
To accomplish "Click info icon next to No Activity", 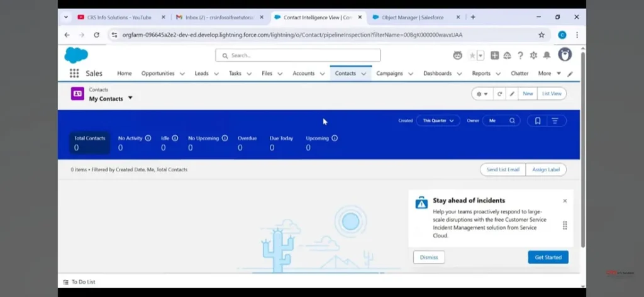I will click(148, 138).
